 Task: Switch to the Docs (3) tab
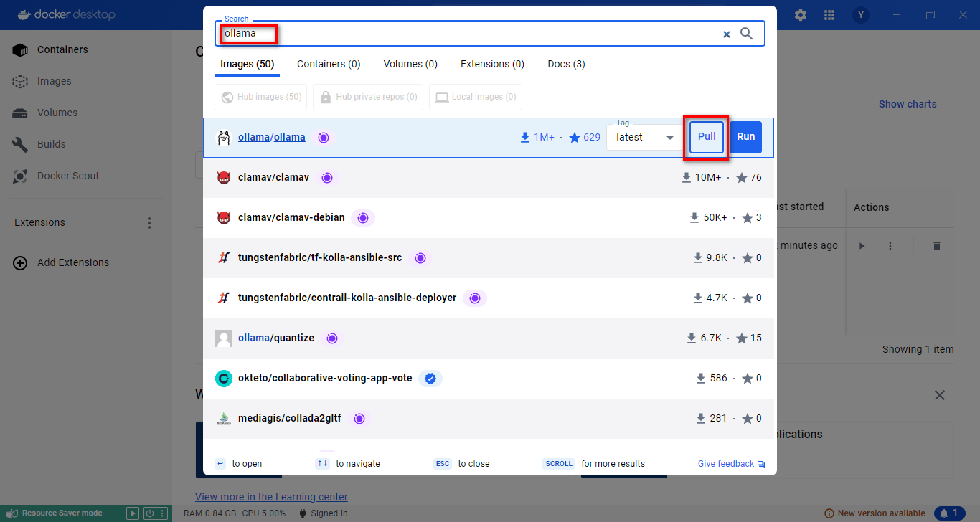[566, 64]
